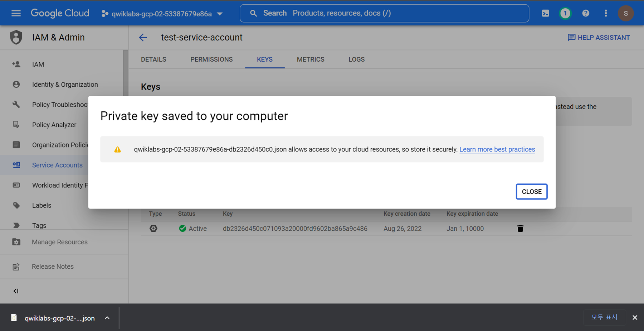Switch to the Permissions tab
Screen dimensions: 644x331
pos(211,59)
